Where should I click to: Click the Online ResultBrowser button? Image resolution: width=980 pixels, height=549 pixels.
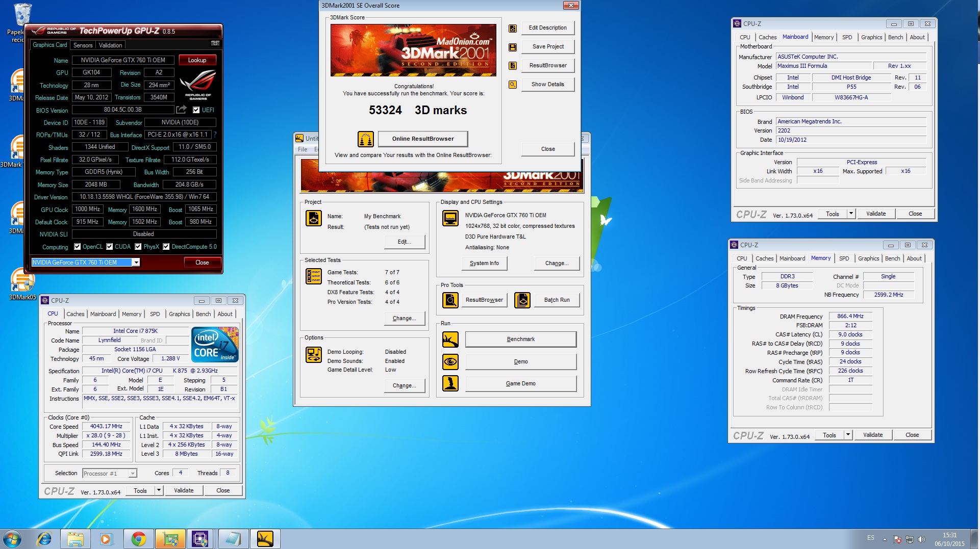pos(423,139)
